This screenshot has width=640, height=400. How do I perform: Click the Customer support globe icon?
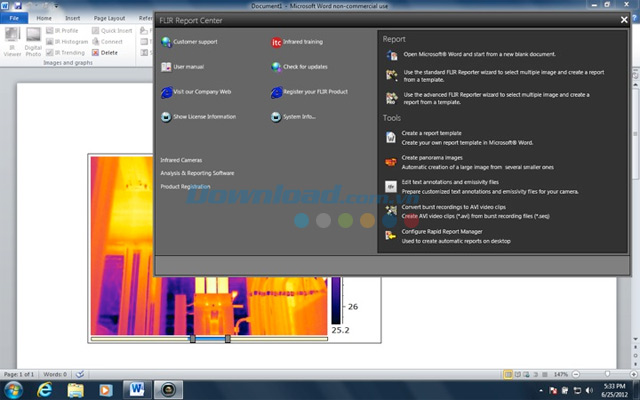coord(166,43)
